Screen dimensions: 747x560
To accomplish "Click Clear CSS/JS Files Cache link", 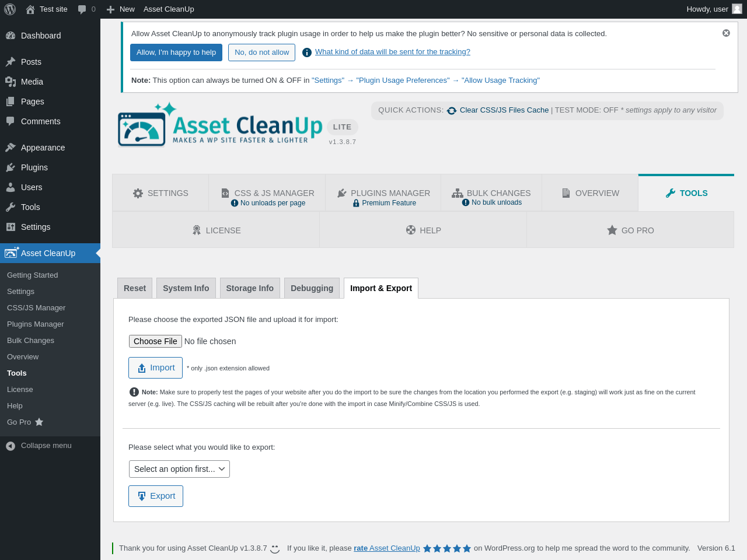I will (x=504, y=110).
